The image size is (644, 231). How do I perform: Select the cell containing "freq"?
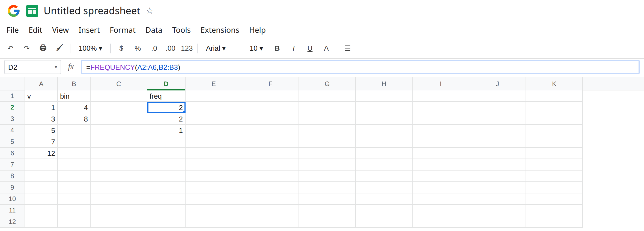point(166,96)
